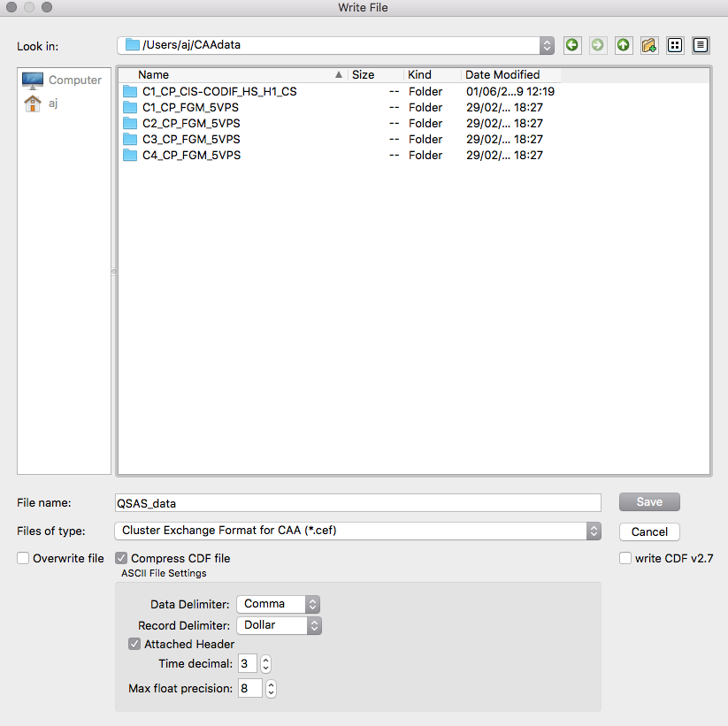Expand the Data Delimiter Comma dropdown
Viewport: 728px width, 726px height.
277,605
